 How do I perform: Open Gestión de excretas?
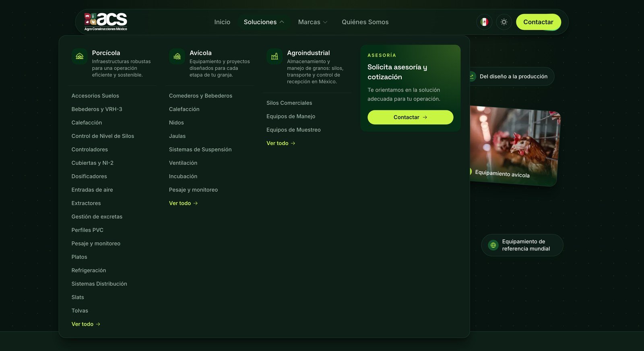click(97, 217)
